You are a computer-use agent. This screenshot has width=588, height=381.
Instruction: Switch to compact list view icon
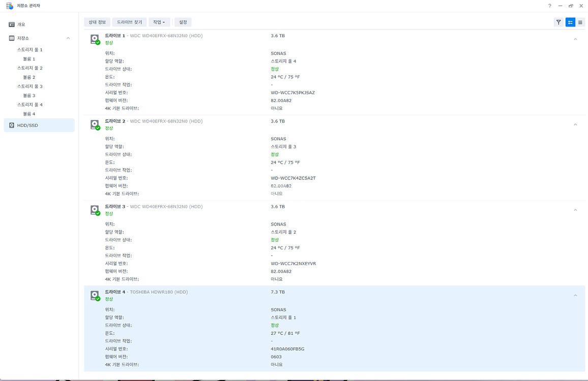pyautogui.click(x=580, y=22)
